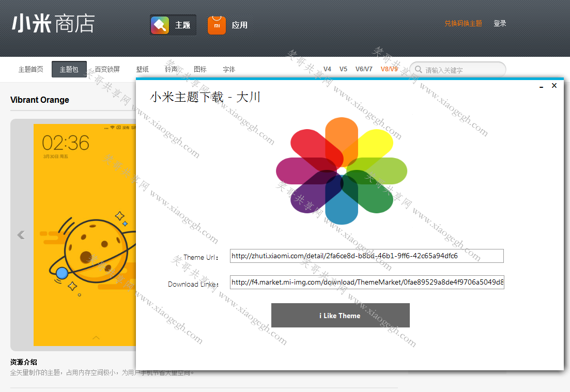Open the 字体 tab

pyautogui.click(x=229, y=69)
